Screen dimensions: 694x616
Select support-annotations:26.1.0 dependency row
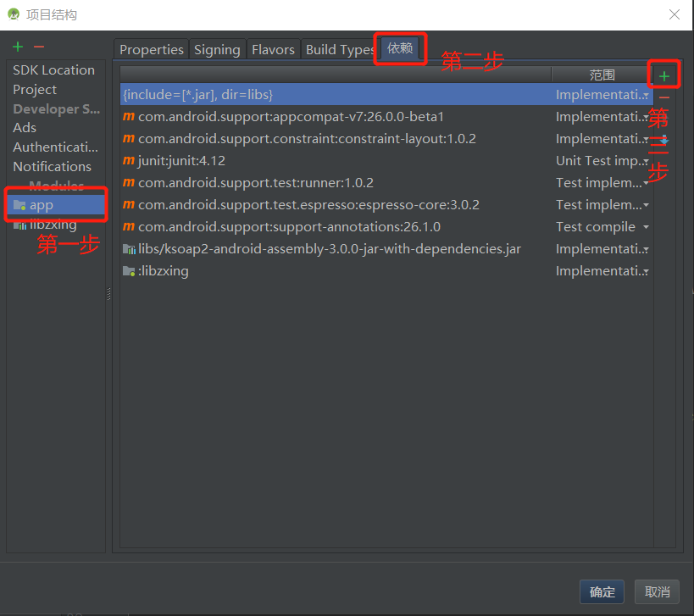pos(386,226)
